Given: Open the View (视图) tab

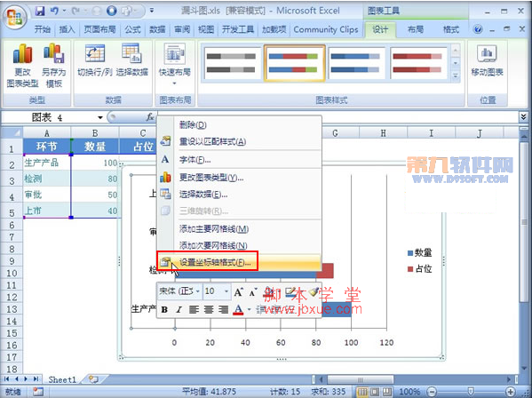Looking at the screenshot, I should pos(206,30).
